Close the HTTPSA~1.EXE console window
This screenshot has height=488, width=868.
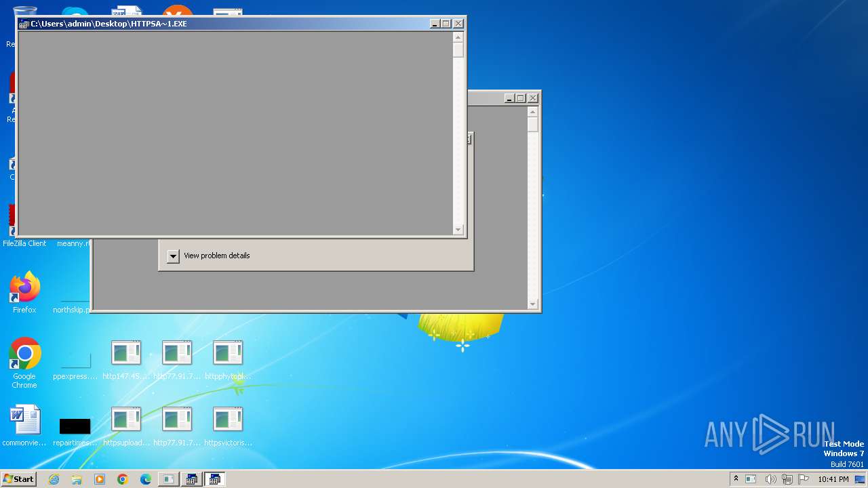458,24
